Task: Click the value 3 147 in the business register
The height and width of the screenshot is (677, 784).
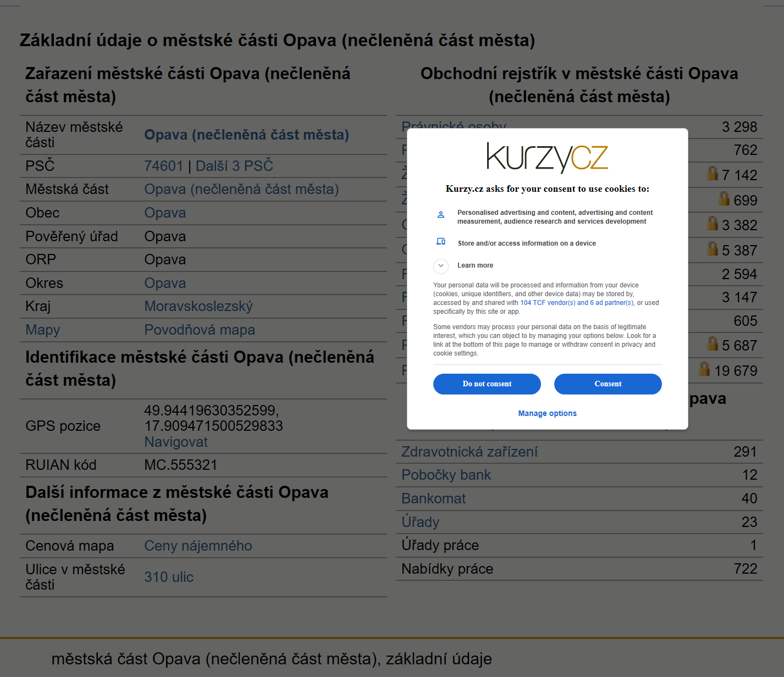Action: [739, 298]
